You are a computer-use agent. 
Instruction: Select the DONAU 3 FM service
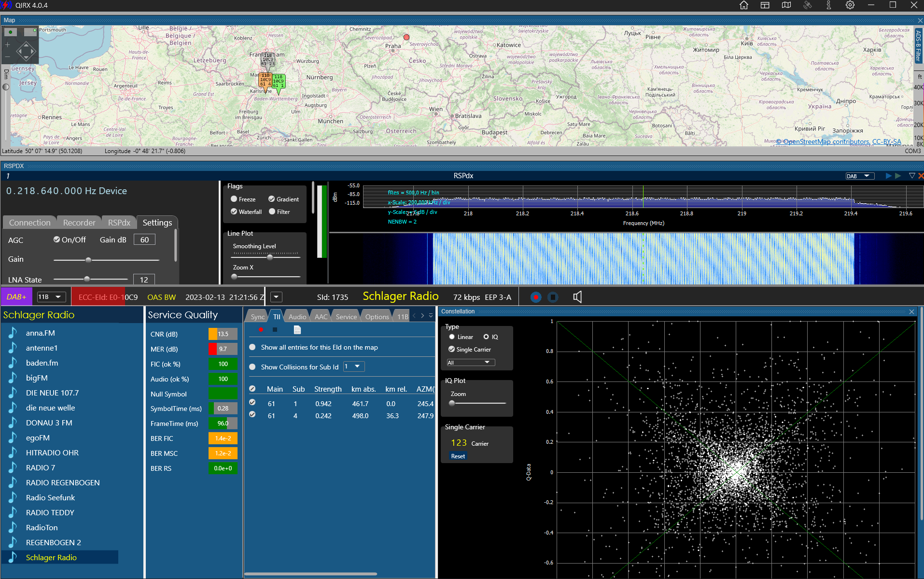[49, 423]
